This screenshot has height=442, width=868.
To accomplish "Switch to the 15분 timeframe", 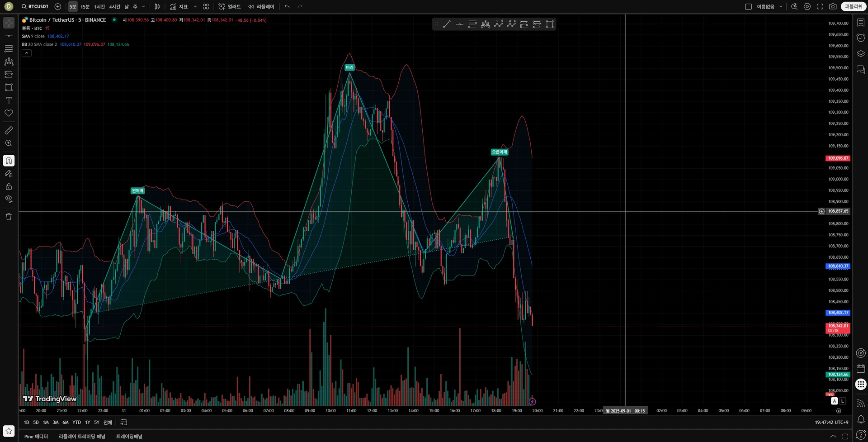I will point(85,7).
